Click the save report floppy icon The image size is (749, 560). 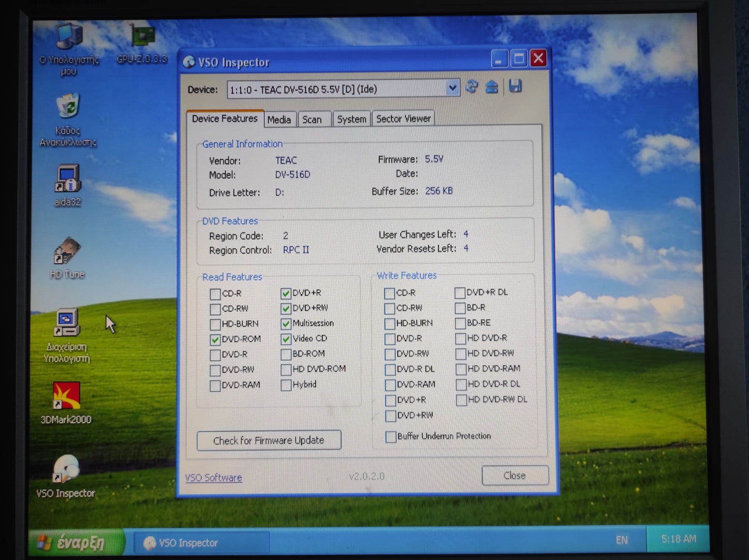(515, 87)
